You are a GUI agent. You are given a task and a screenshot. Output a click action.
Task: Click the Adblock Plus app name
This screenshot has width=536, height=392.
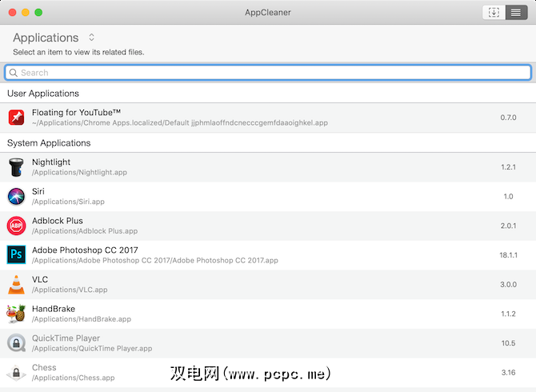58,221
